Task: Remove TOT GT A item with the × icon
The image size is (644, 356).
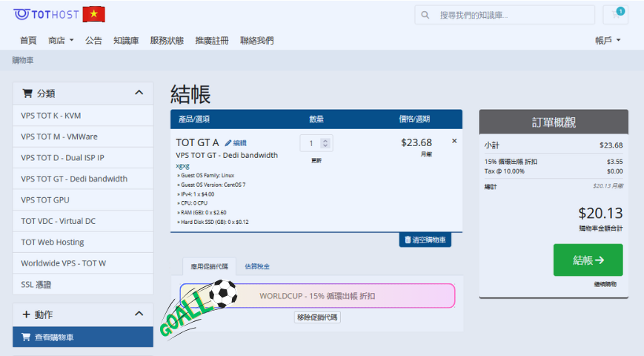Action: click(x=454, y=141)
